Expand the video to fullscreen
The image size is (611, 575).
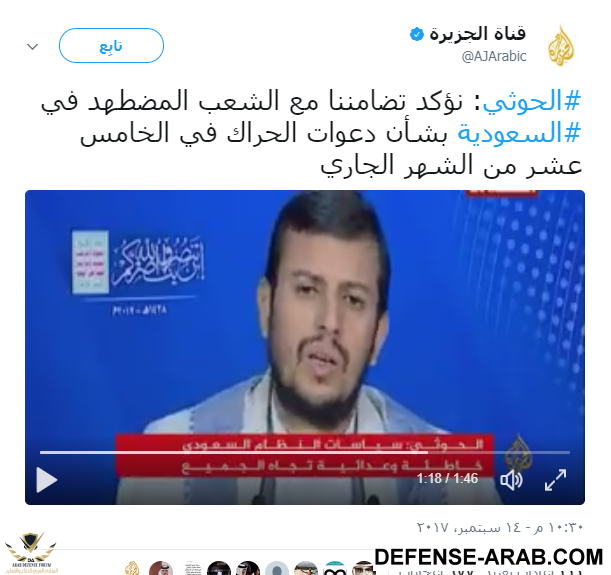555,480
